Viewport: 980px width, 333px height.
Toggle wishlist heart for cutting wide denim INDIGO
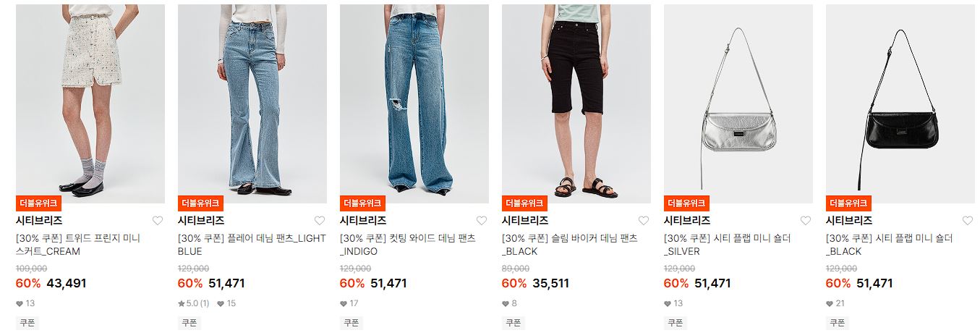point(482,221)
